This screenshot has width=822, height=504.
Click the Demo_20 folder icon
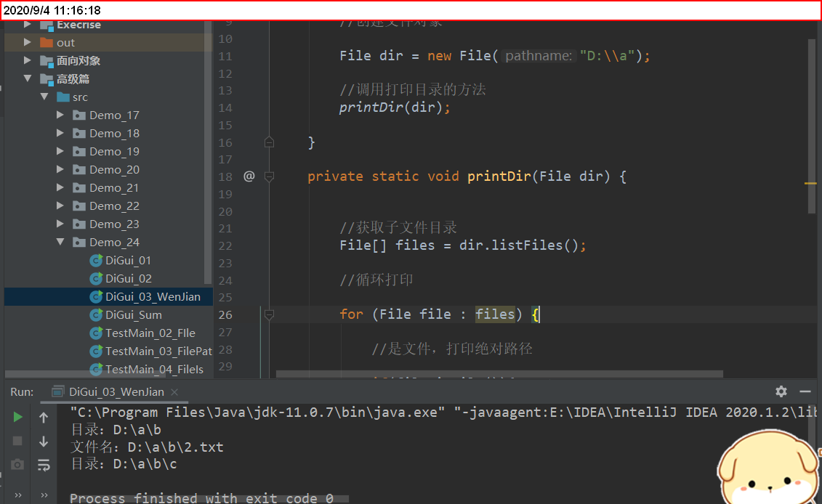pos(79,169)
